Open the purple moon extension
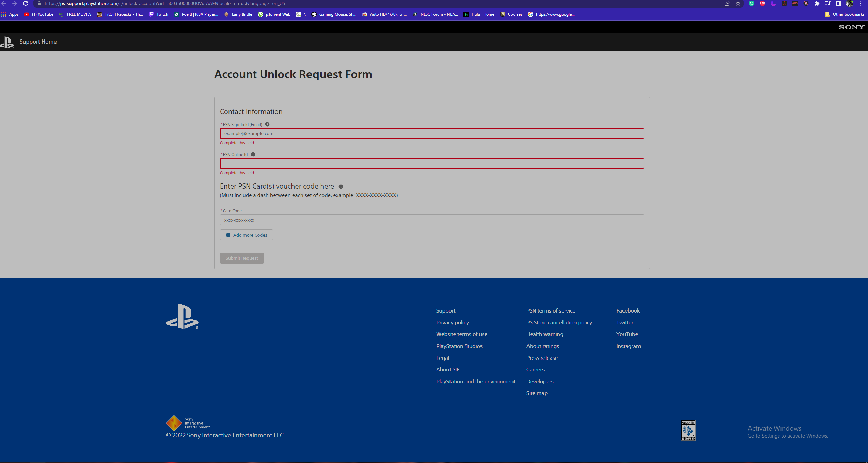Image resolution: width=868 pixels, height=463 pixels. coord(773,3)
